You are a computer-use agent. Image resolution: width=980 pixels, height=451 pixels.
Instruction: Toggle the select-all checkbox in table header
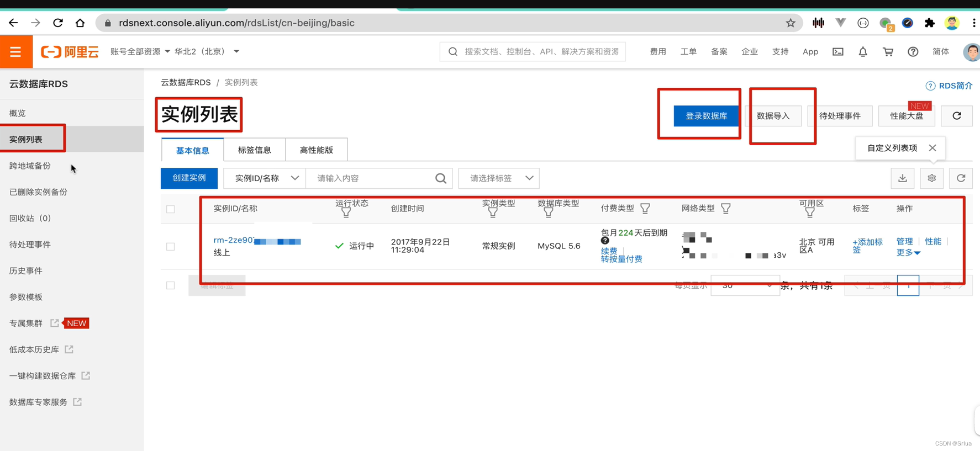(171, 209)
